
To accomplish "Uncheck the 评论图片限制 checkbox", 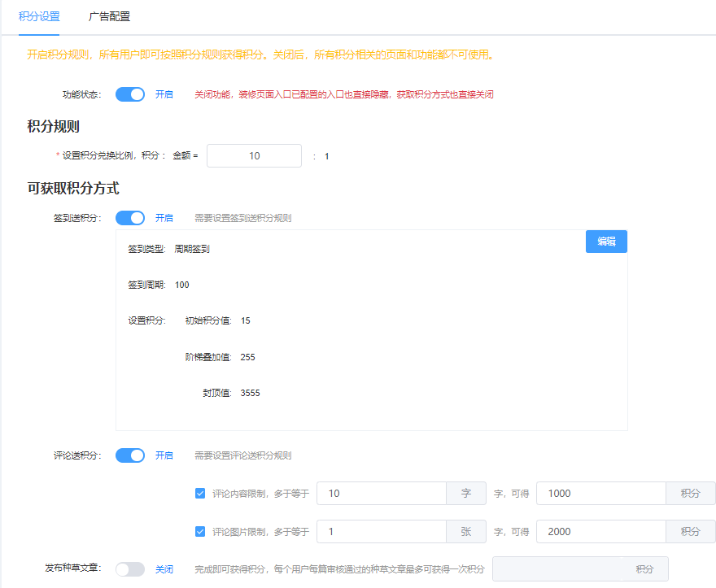I will 200,531.
